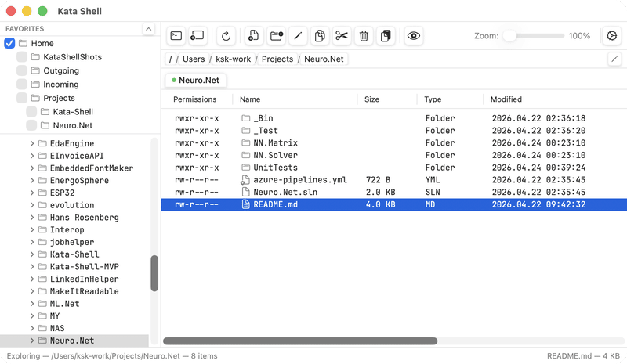Open settings via the gear icon at toolbar end
Image resolution: width=627 pixels, height=364 pixels.
point(612,36)
